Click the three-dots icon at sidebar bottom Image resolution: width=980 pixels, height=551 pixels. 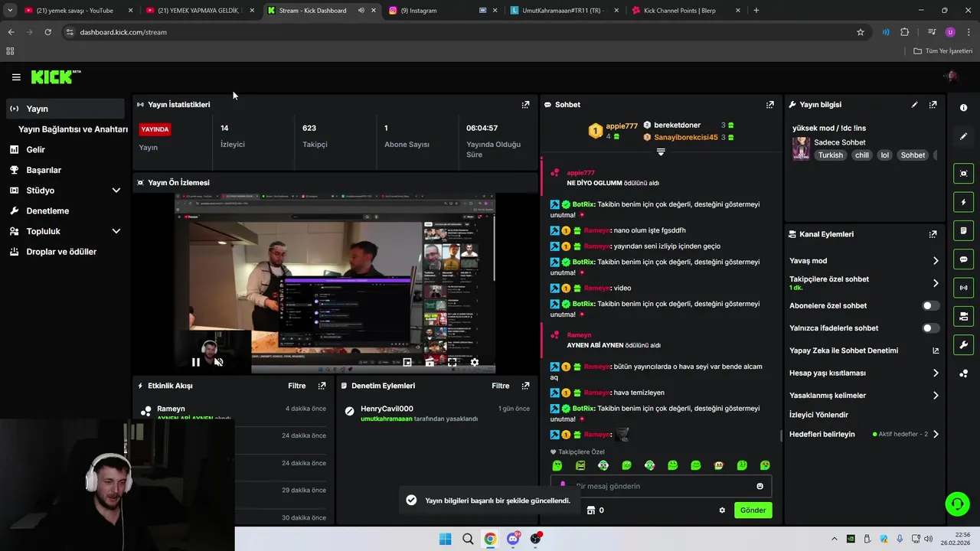963,373
